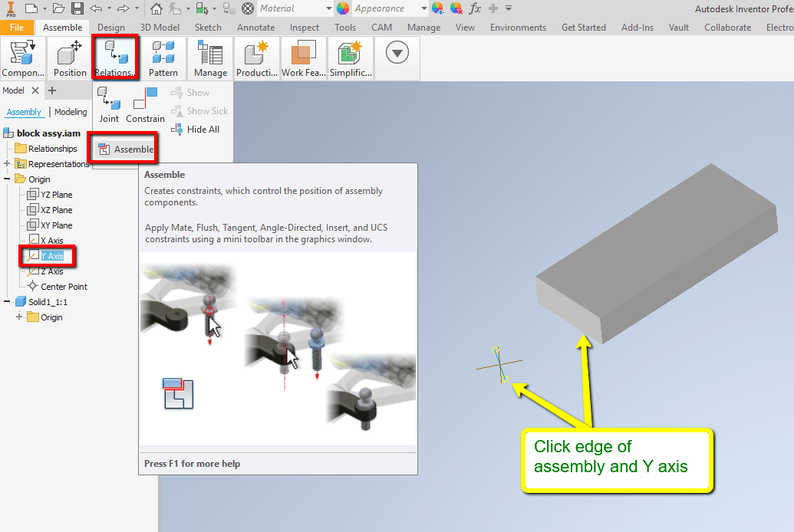The image size is (794, 532).
Task: Open the Relationships panel tool
Action: (115, 57)
